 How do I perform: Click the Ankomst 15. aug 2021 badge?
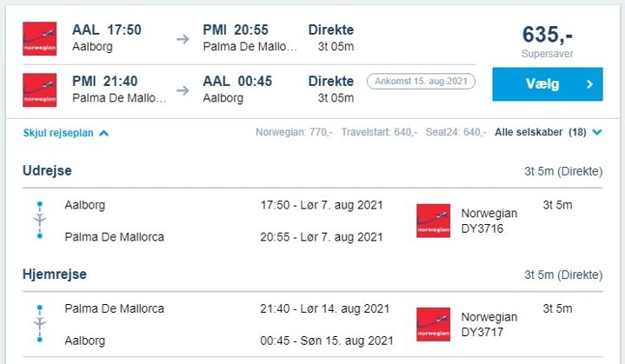click(x=421, y=81)
